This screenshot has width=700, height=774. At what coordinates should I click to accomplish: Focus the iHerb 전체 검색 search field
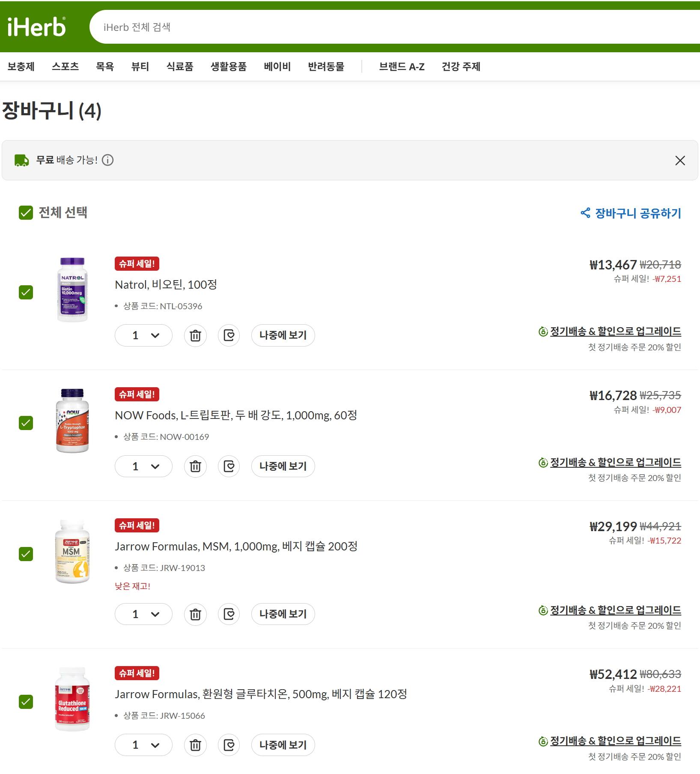point(385,27)
